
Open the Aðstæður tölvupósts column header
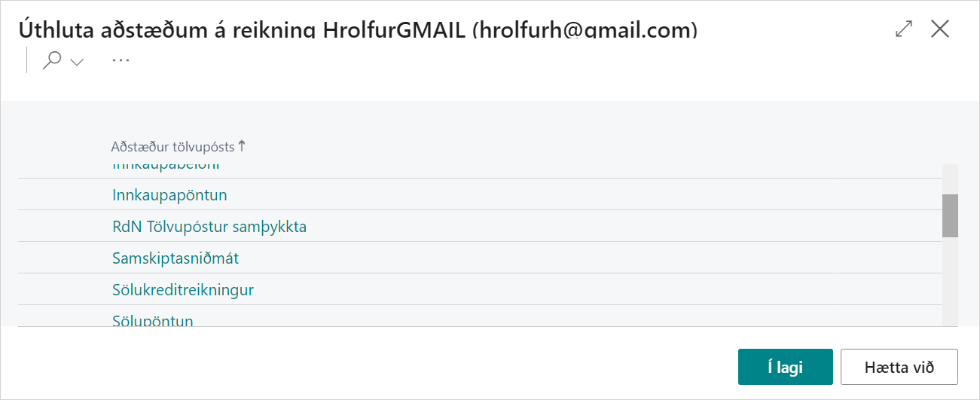coord(172,147)
